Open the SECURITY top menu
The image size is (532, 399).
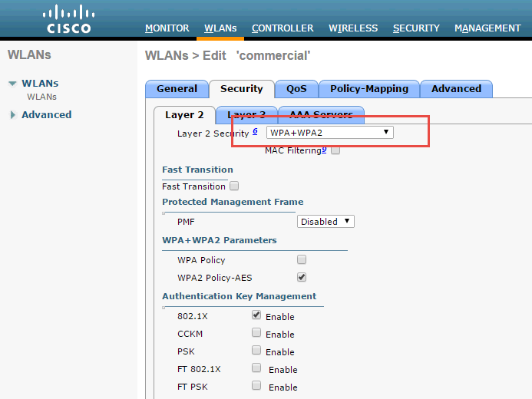[416, 28]
